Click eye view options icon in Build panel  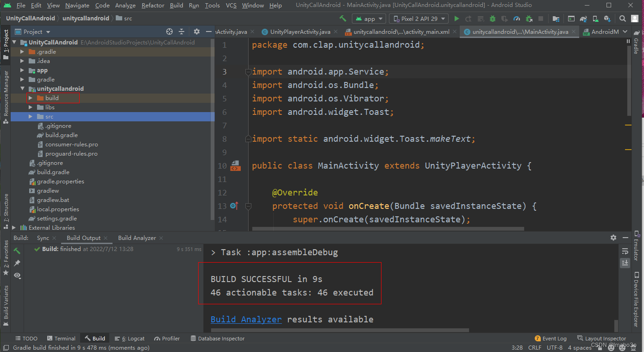tap(17, 275)
